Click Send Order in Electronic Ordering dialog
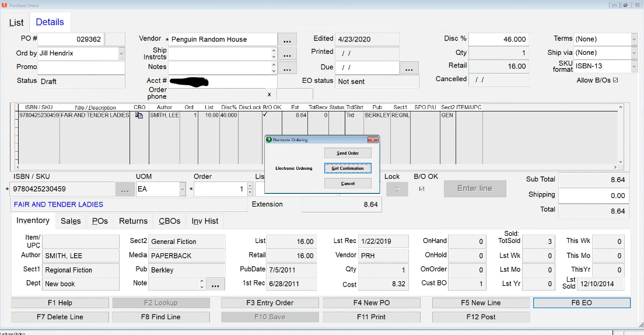 tap(348, 153)
